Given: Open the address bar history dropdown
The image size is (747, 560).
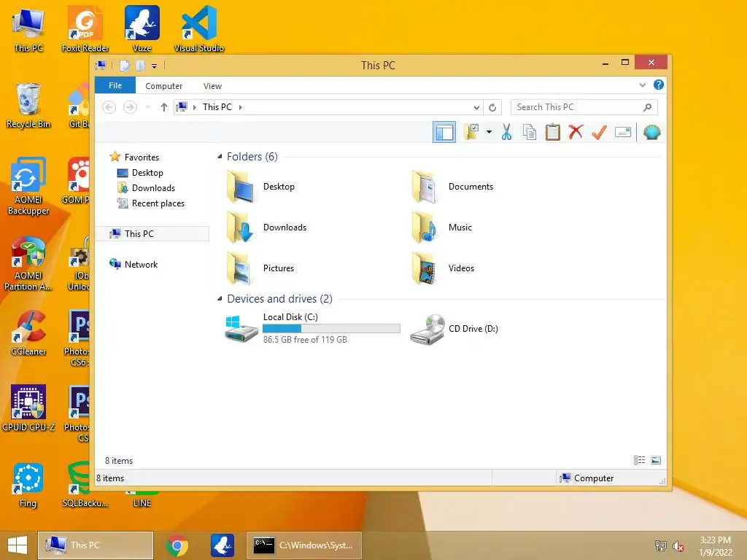Looking at the screenshot, I should [x=476, y=107].
